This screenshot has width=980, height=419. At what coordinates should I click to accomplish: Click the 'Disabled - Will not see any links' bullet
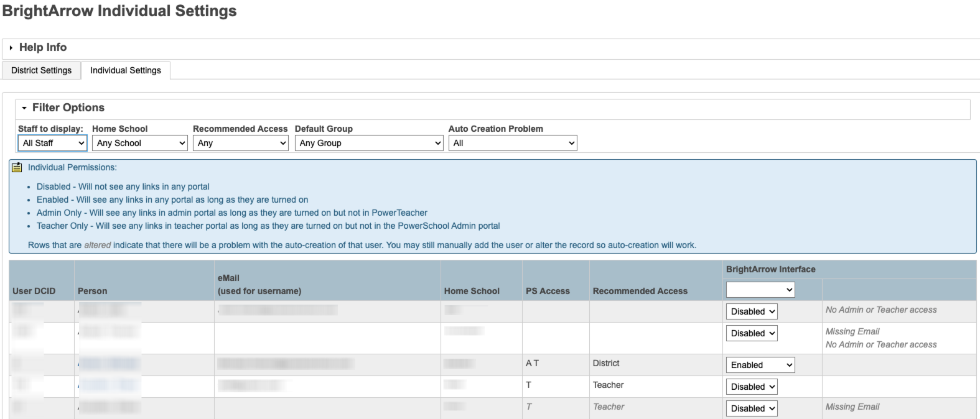coord(123,186)
